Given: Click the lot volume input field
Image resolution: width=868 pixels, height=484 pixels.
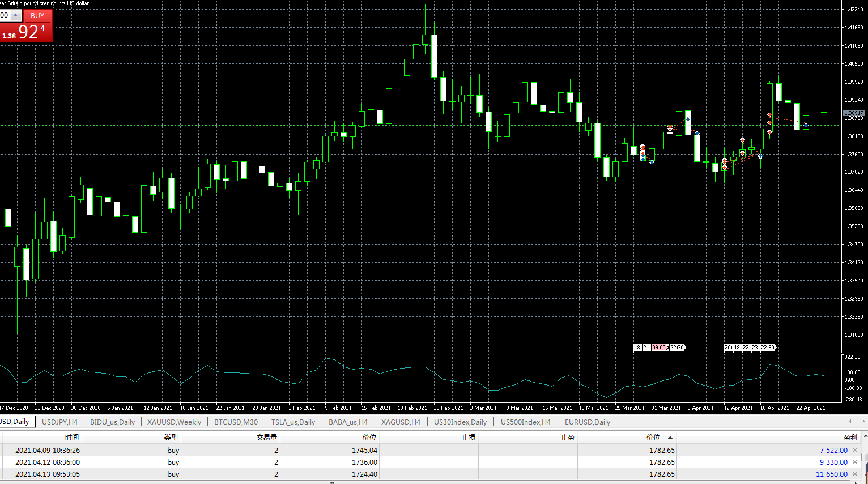Looking at the screenshot, I should pos(5,15).
